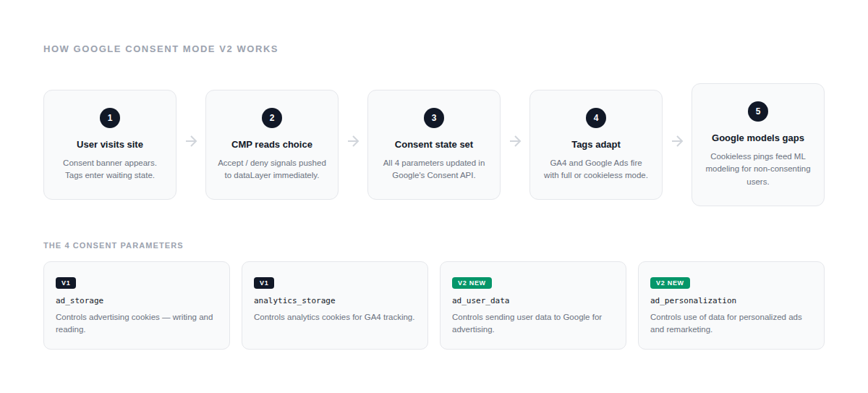Select the analytics_storage parameter name
The image size is (868, 393).
294,300
